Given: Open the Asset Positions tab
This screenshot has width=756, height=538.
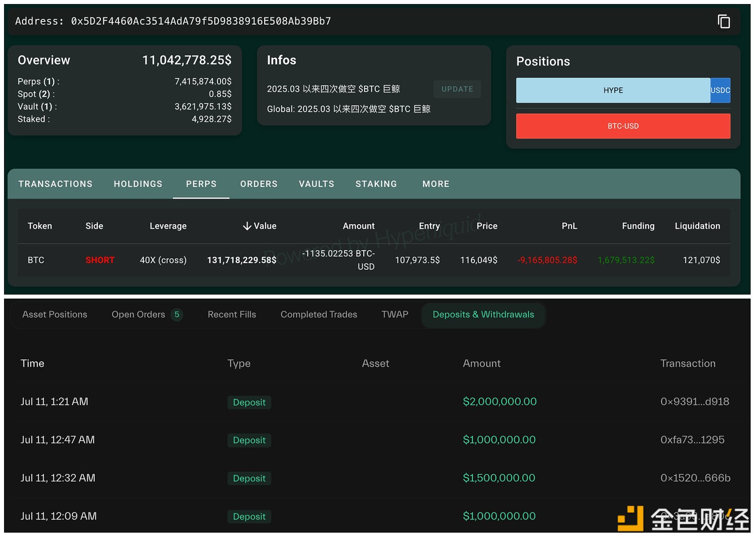Looking at the screenshot, I should pos(55,315).
